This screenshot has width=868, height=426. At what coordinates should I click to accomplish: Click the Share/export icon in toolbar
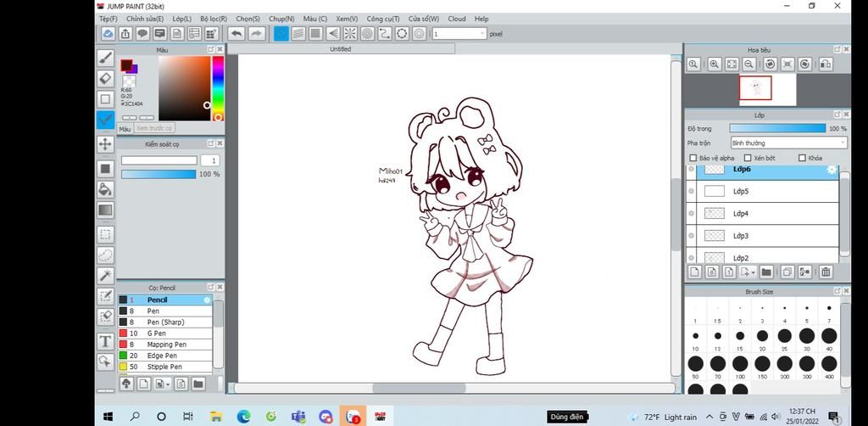(x=125, y=34)
